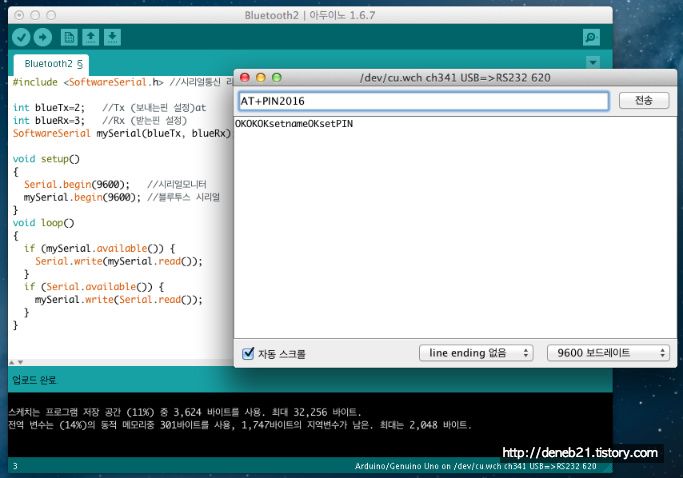
Task: Click the Arduino/Genuino Uno board status text
Action: click(x=476, y=466)
